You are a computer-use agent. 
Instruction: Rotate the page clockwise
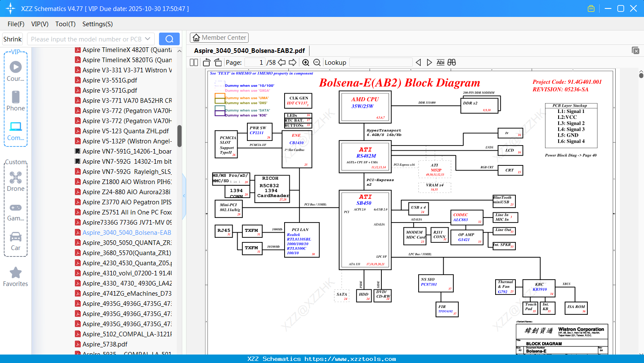218,63
